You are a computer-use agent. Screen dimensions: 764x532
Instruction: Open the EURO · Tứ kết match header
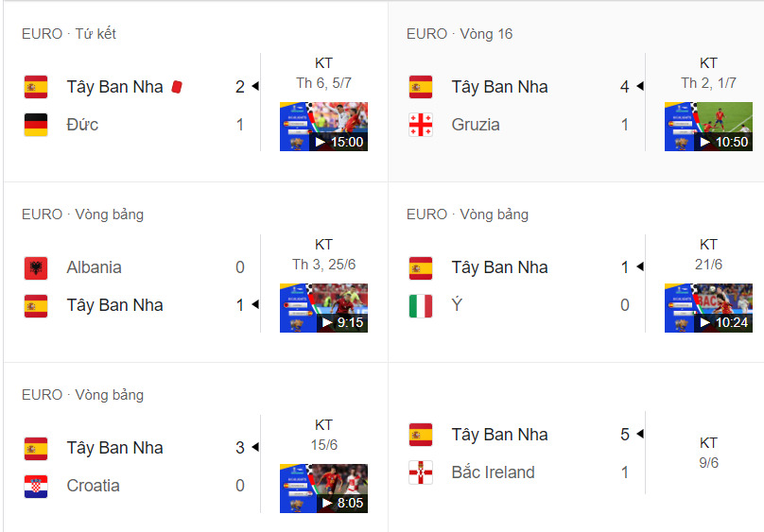[69, 34]
